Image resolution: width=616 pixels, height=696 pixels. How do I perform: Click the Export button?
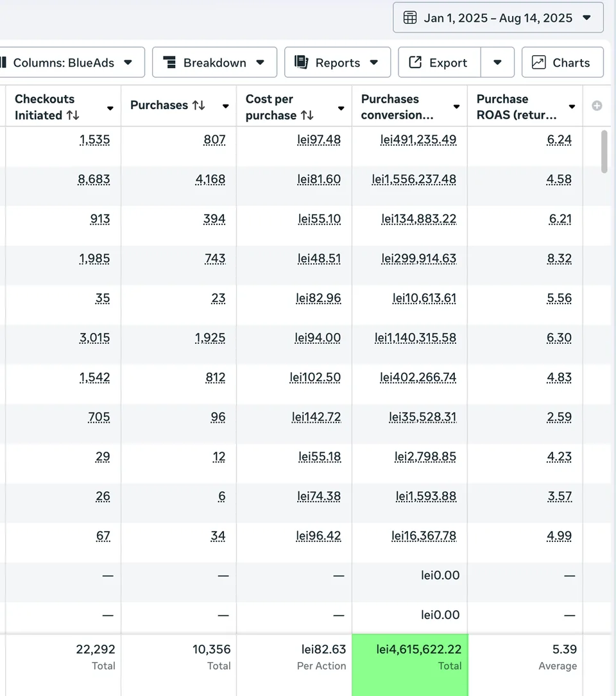[440, 63]
